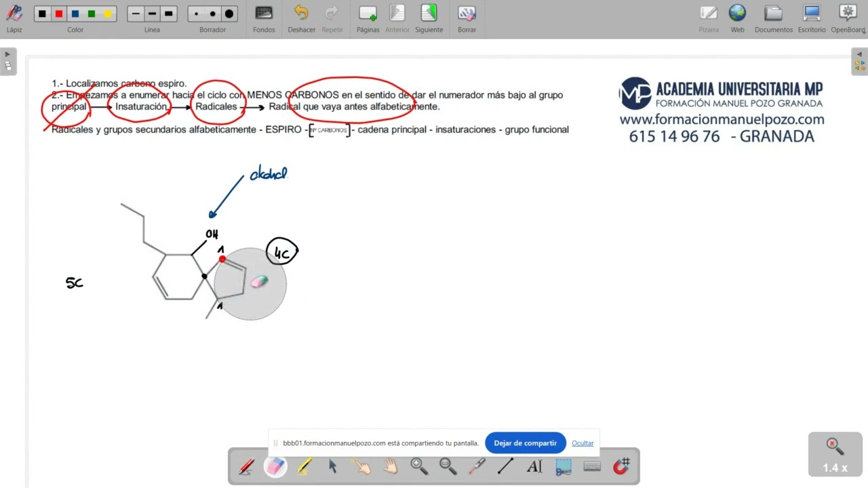Activate the laser pointer tool
This screenshot has height=488, width=868.
tap(477, 466)
